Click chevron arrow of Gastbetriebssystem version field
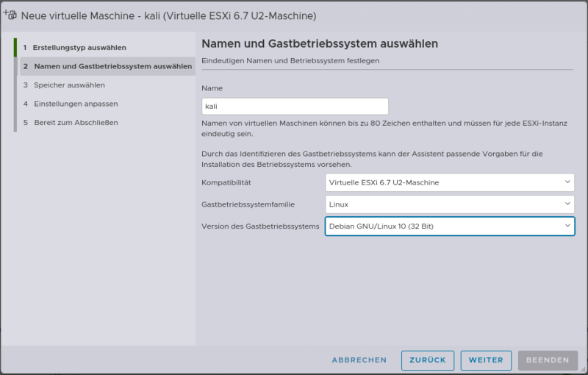This screenshot has height=375, width=588. (x=567, y=226)
